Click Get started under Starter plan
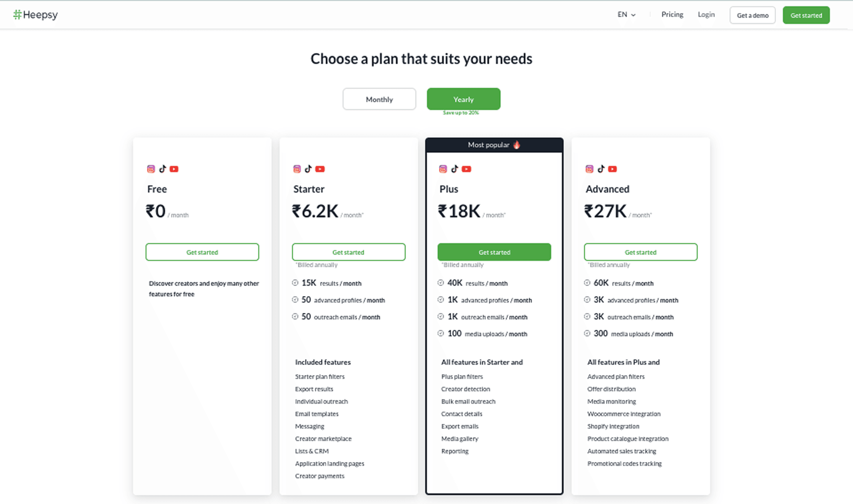 click(348, 252)
